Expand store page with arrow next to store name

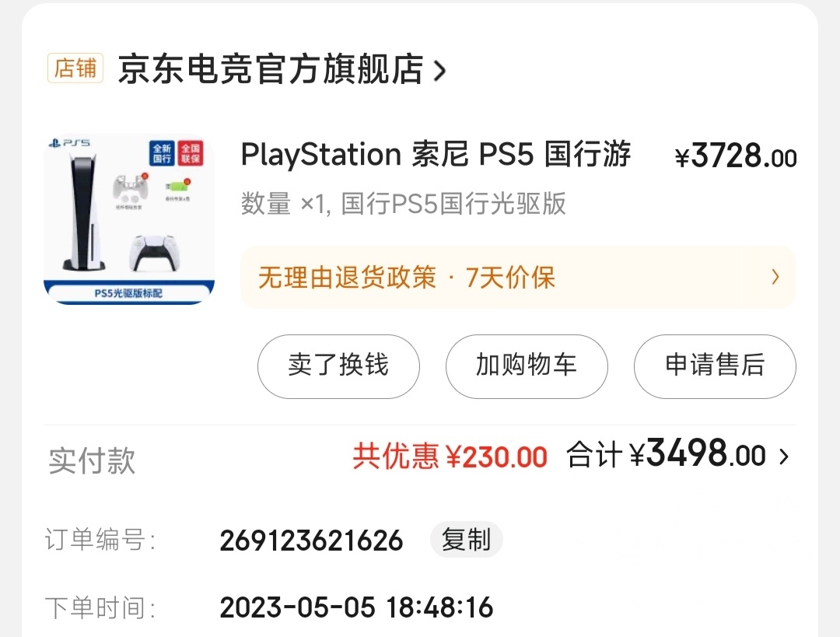click(x=439, y=70)
